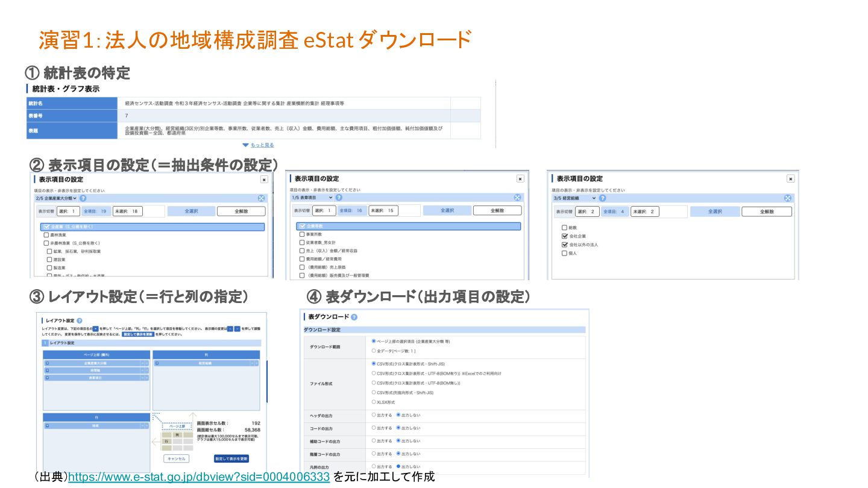Check the 建設業 checkbox
Image resolution: width=868 pixels, height=488 pixels.
click(49, 260)
